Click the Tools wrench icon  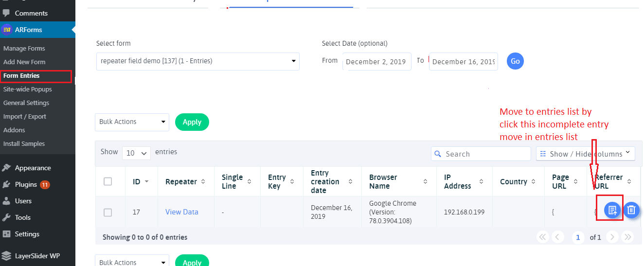click(7, 217)
